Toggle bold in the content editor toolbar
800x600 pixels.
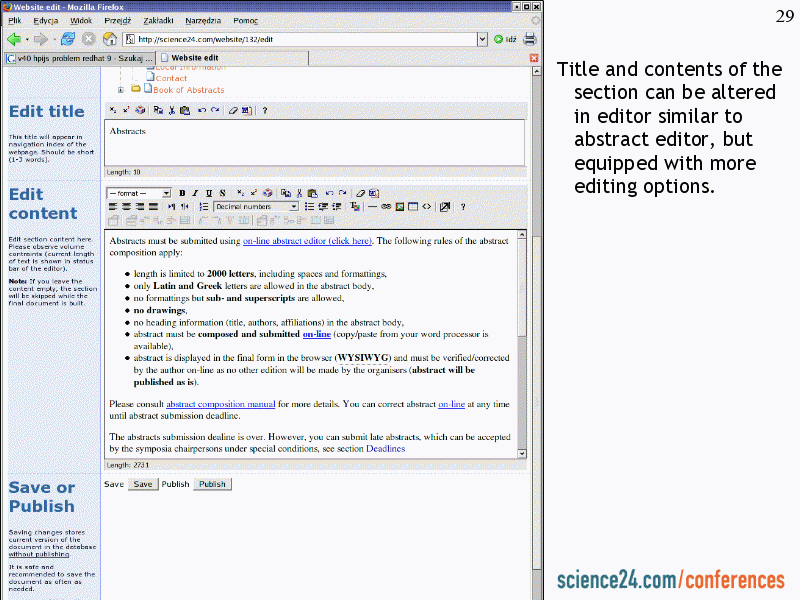coord(182,193)
